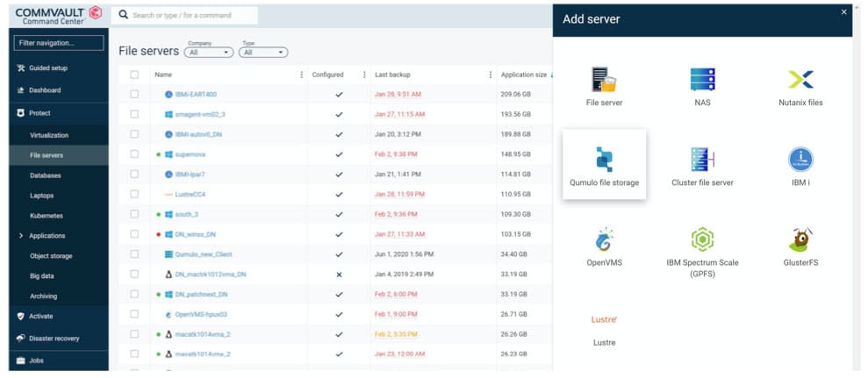The height and width of the screenshot is (378, 868).
Task: Pick the Lustre server option
Action: (604, 331)
